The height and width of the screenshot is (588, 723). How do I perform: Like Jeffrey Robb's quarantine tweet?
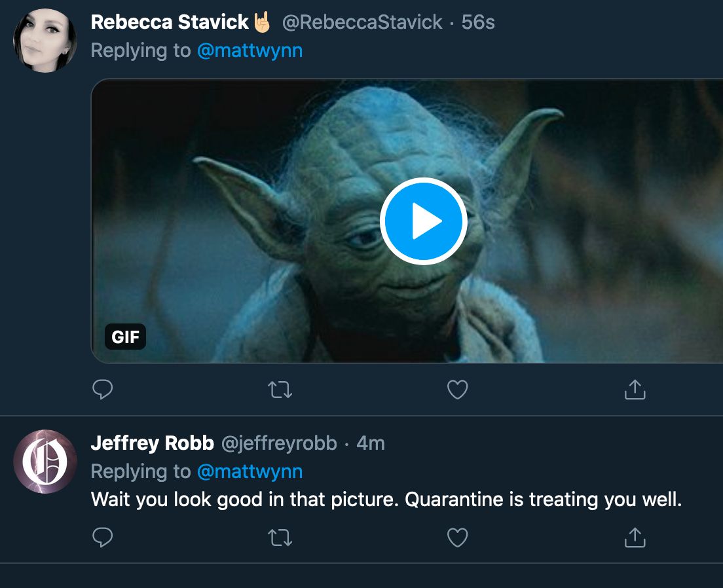coord(457,538)
